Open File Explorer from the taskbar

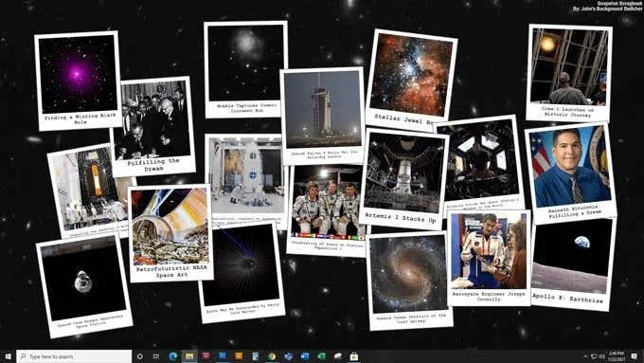pyautogui.click(x=189, y=356)
